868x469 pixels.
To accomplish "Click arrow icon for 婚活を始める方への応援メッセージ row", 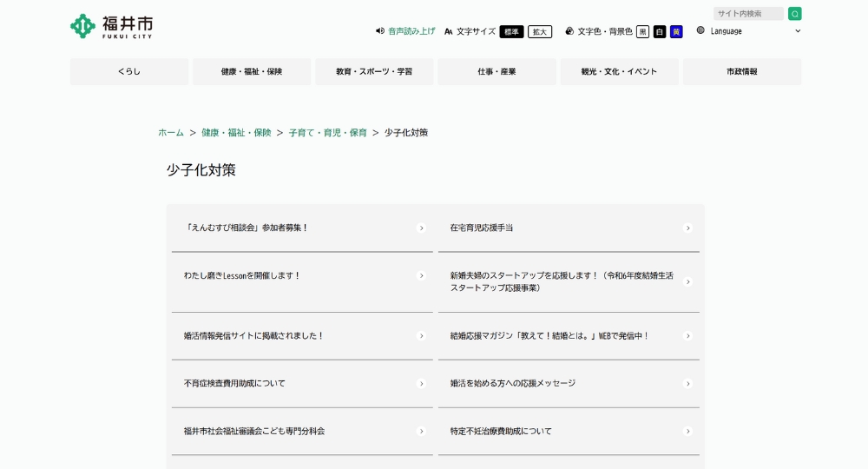I will 687,384.
